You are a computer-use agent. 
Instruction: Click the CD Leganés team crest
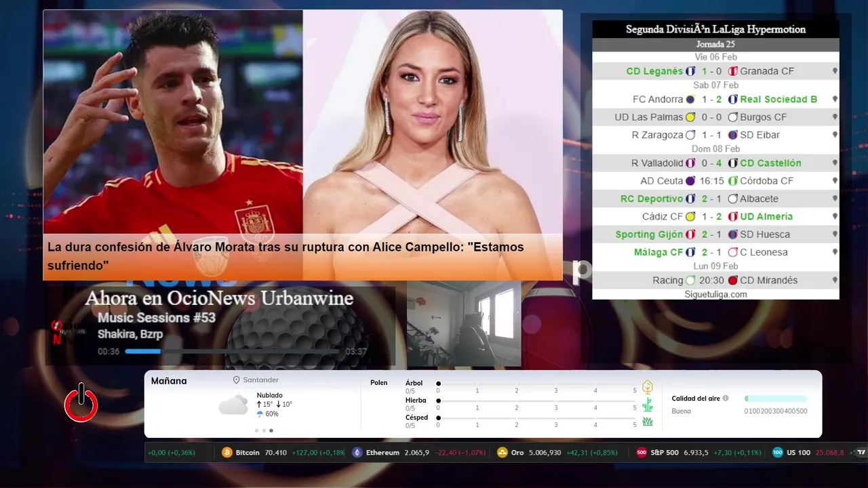point(690,71)
